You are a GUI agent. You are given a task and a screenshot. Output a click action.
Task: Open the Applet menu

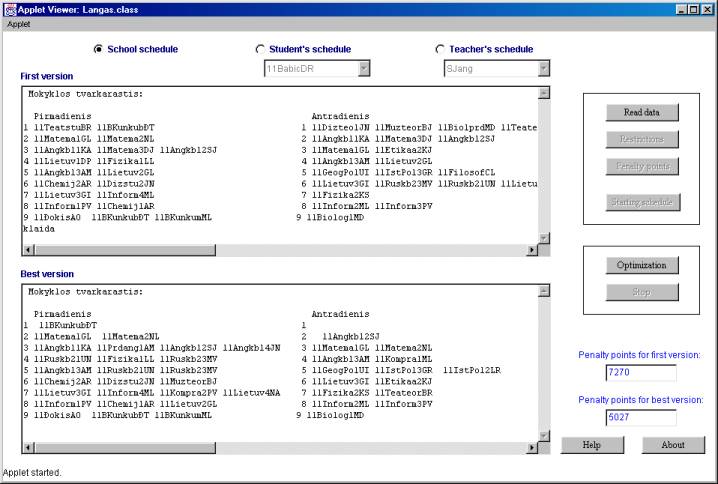pyautogui.click(x=19, y=23)
